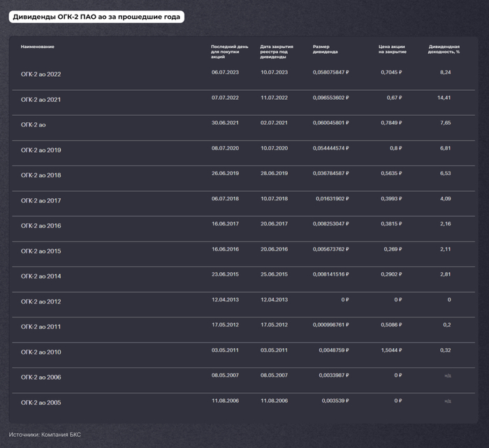The image size is (489, 448).
Task: Click the 'Наименование' column header
Action: point(38,47)
